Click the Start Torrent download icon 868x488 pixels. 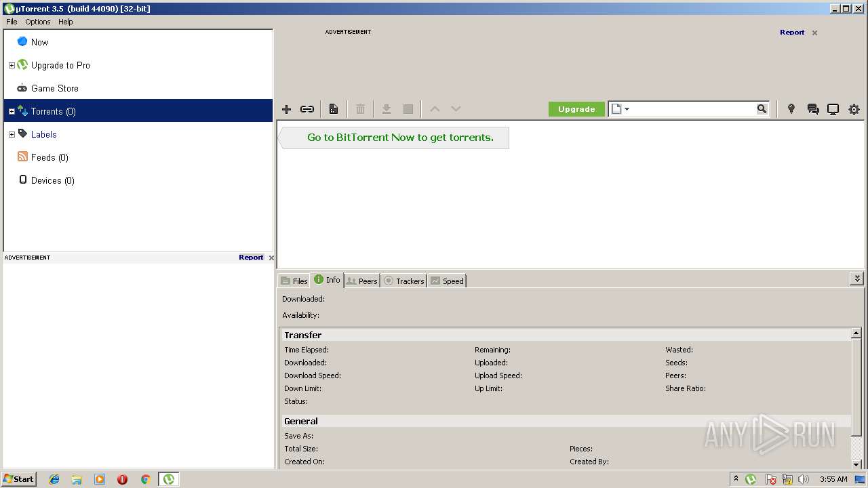pos(387,109)
